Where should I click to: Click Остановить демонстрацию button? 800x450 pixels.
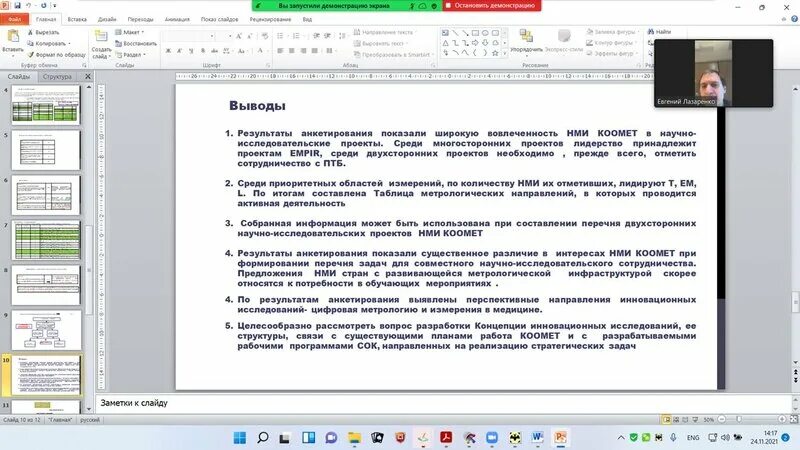click(x=491, y=6)
